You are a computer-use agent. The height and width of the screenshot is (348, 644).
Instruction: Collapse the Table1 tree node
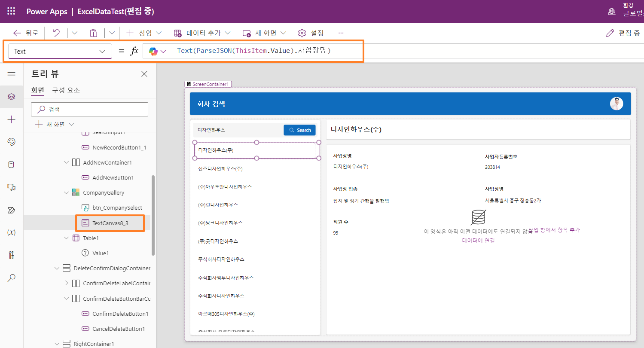[66, 238]
